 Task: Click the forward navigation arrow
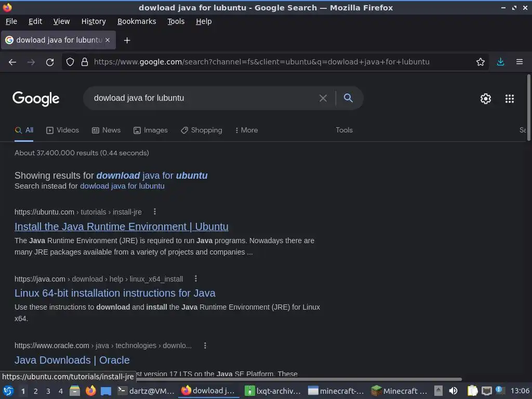click(31, 62)
